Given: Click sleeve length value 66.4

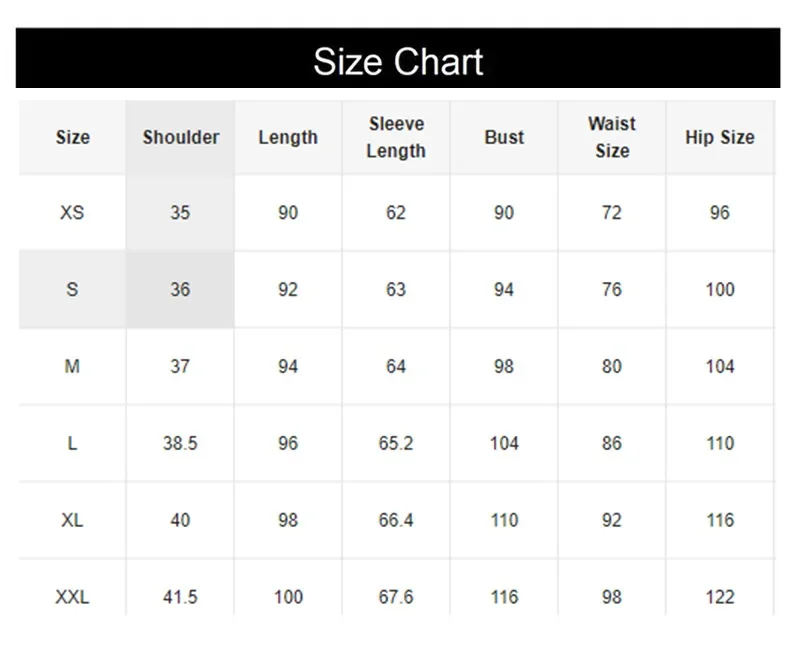Looking at the screenshot, I should pyautogui.click(x=396, y=520).
